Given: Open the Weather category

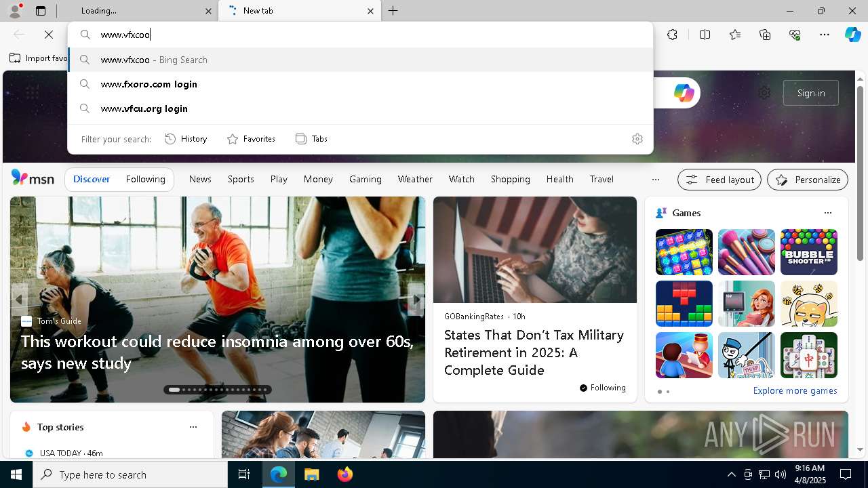Looking at the screenshot, I should click(415, 179).
